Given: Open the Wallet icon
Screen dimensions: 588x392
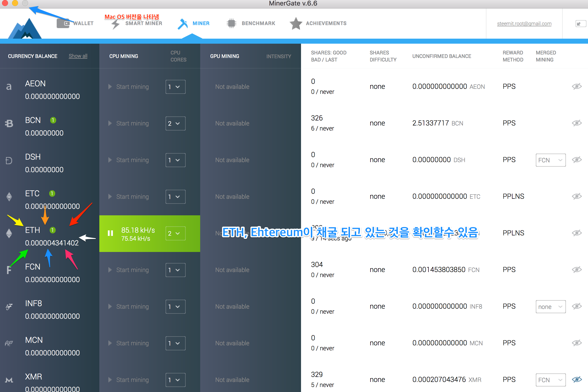Looking at the screenshot, I should (x=63, y=23).
